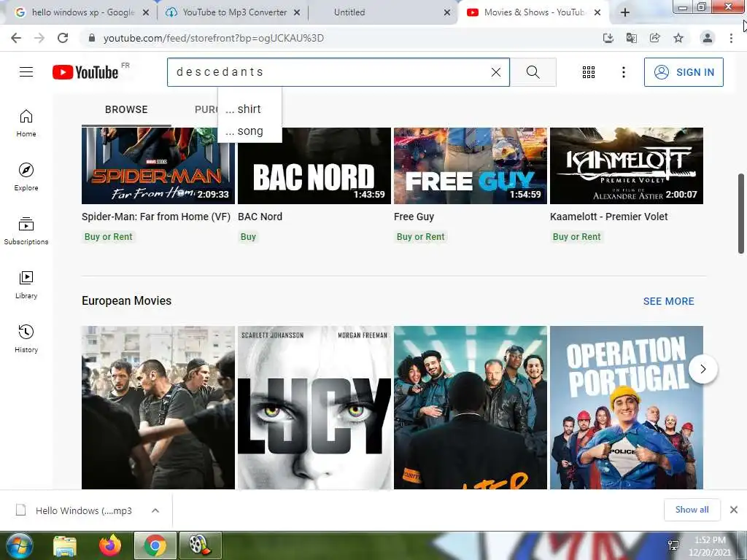Open Library in sidebar
Screen dimensions: 747x560
tap(26, 285)
